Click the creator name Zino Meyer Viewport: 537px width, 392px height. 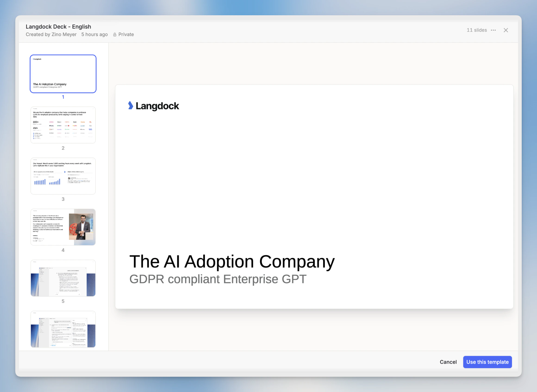[64, 34]
